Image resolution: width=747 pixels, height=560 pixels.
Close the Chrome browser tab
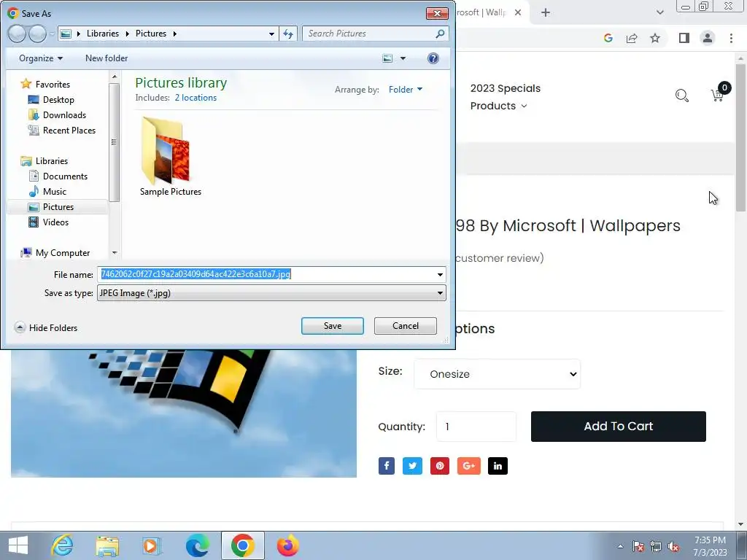coord(518,12)
